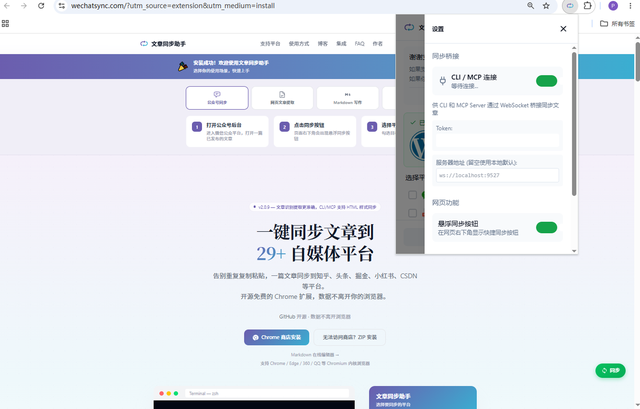
Task: Open the FAQ nav item
Action: [360, 44]
